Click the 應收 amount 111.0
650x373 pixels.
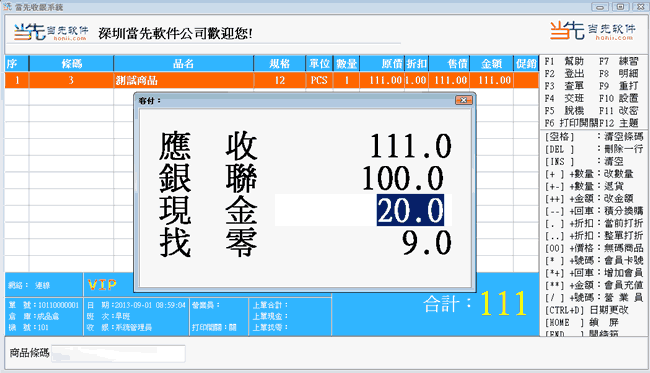tap(410, 146)
